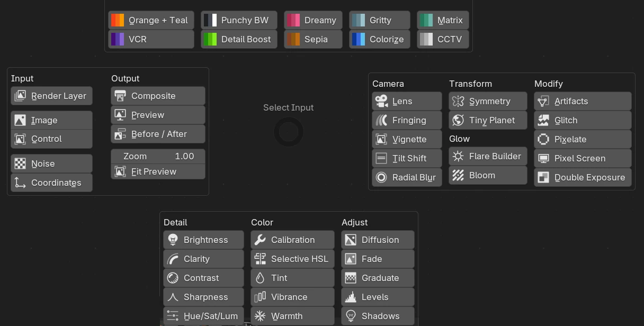Add a Control input node
Image resolution: width=644 pixels, height=326 pixels.
51,139
